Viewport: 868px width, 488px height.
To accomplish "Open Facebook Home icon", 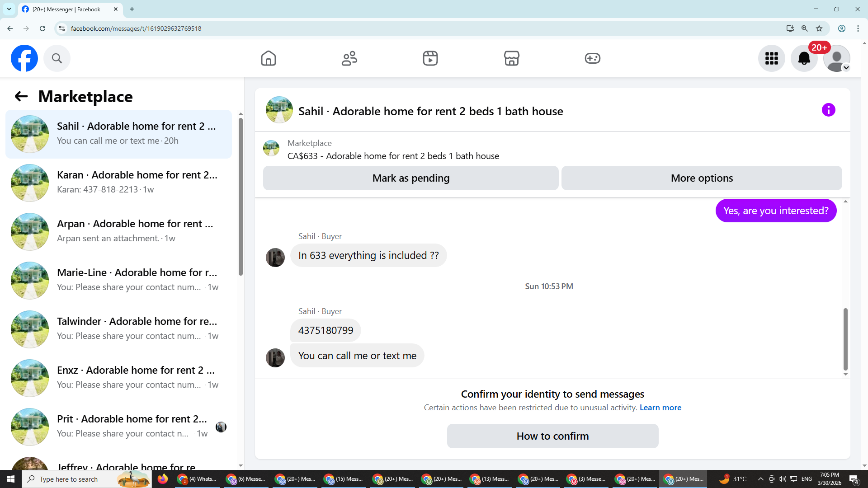I will (268, 58).
